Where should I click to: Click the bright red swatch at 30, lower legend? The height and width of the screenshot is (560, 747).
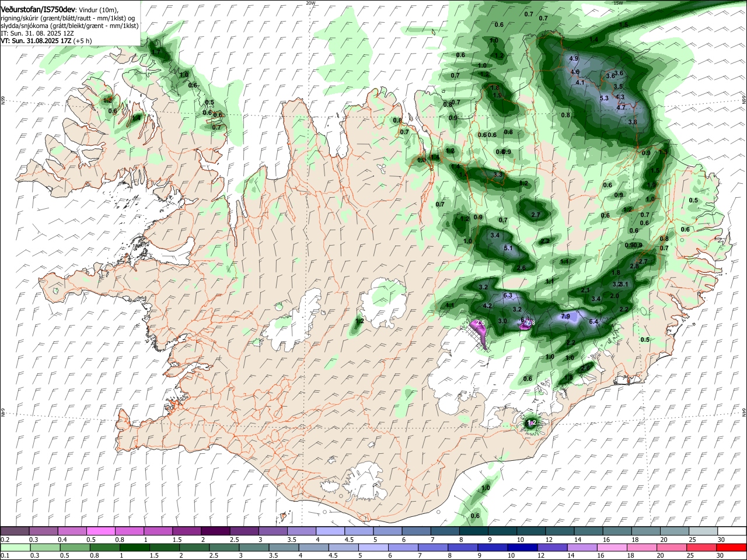(x=732, y=547)
